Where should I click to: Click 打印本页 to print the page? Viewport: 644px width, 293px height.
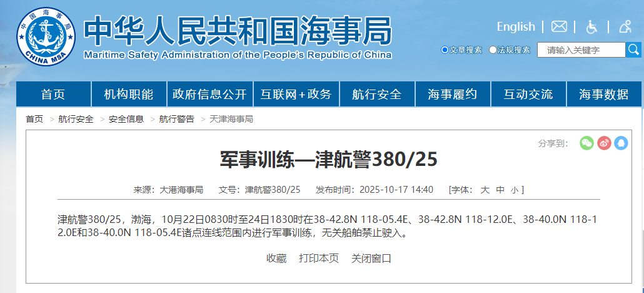(319, 259)
